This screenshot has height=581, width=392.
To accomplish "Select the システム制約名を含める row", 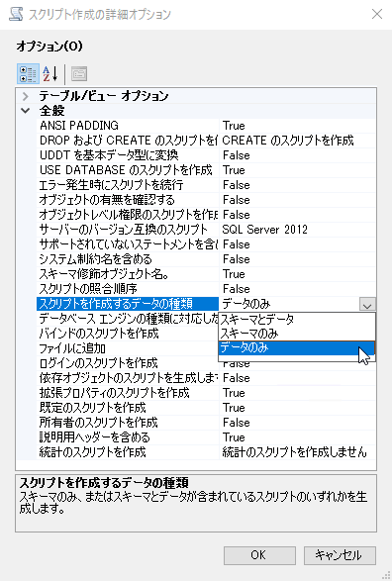I will [x=127, y=259].
